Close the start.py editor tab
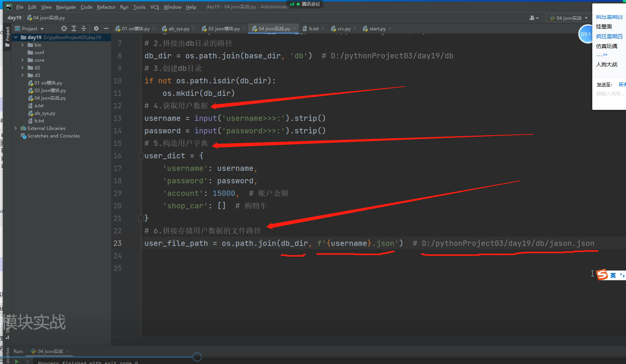Screen dimensions: 626x364 [390, 28]
